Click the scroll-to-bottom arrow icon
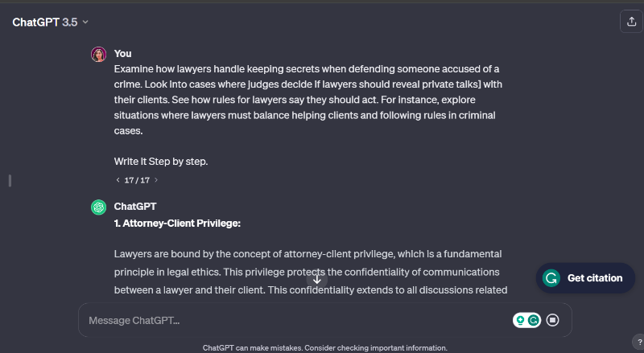This screenshot has height=353, width=644. 317,279
